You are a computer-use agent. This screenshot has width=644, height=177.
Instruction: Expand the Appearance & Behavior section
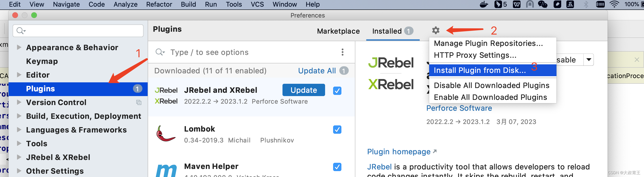pyautogui.click(x=19, y=48)
